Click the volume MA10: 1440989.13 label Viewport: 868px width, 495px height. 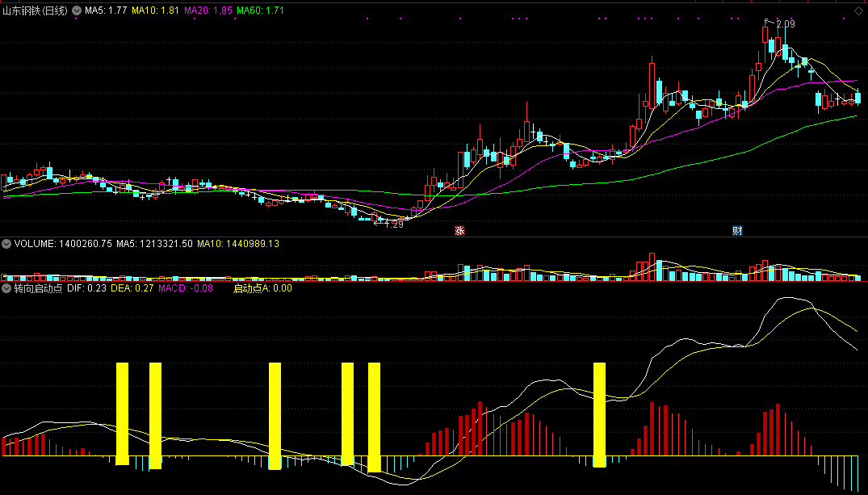[238, 244]
